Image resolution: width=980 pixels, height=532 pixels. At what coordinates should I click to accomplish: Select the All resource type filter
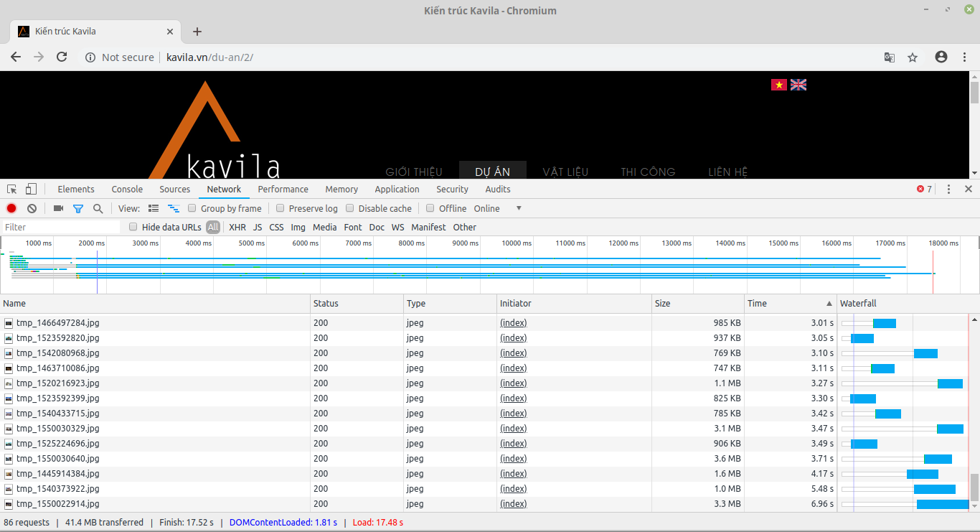point(213,227)
